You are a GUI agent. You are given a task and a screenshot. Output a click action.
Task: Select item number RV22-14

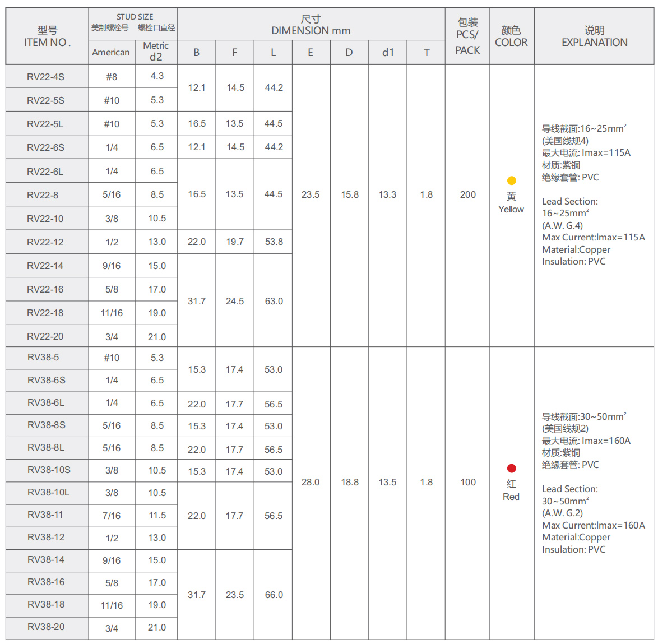click(45, 266)
